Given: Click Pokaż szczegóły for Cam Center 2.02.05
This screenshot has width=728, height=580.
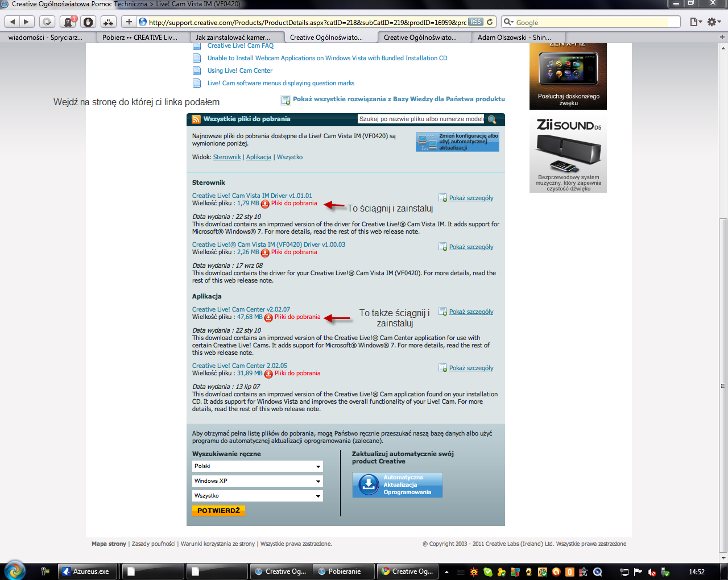Looking at the screenshot, I should pyautogui.click(x=471, y=368).
